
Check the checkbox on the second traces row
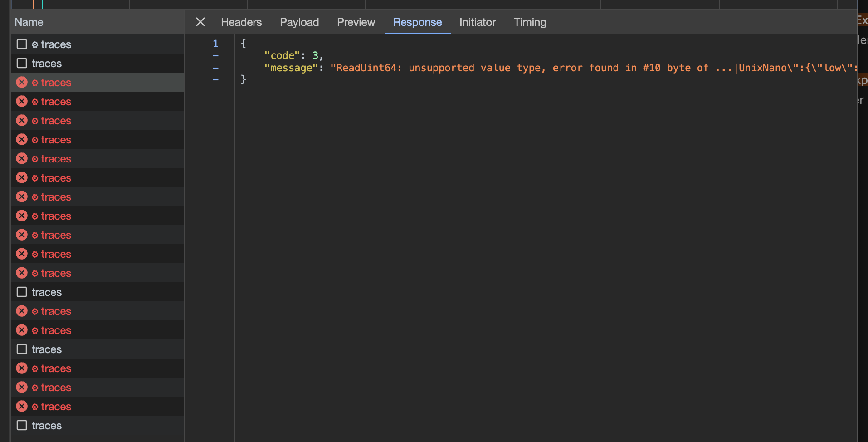point(21,63)
